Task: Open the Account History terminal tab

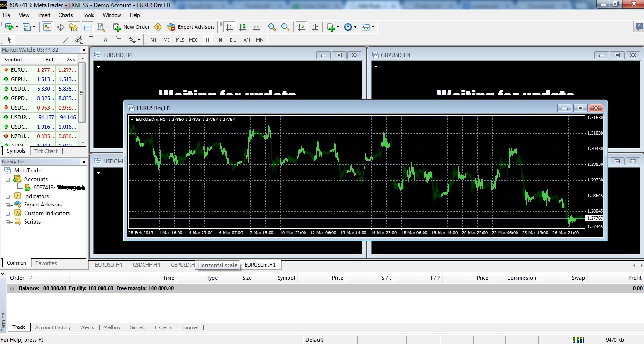Action: click(x=53, y=327)
